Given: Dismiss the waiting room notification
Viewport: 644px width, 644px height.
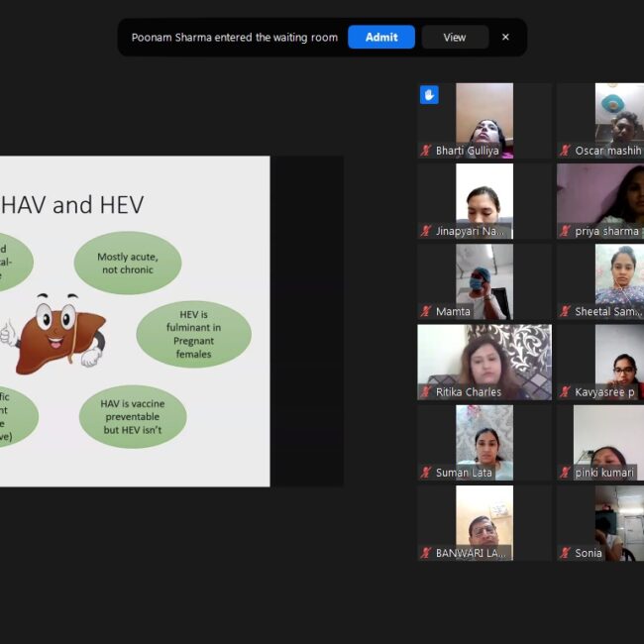Looking at the screenshot, I should [x=505, y=38].
